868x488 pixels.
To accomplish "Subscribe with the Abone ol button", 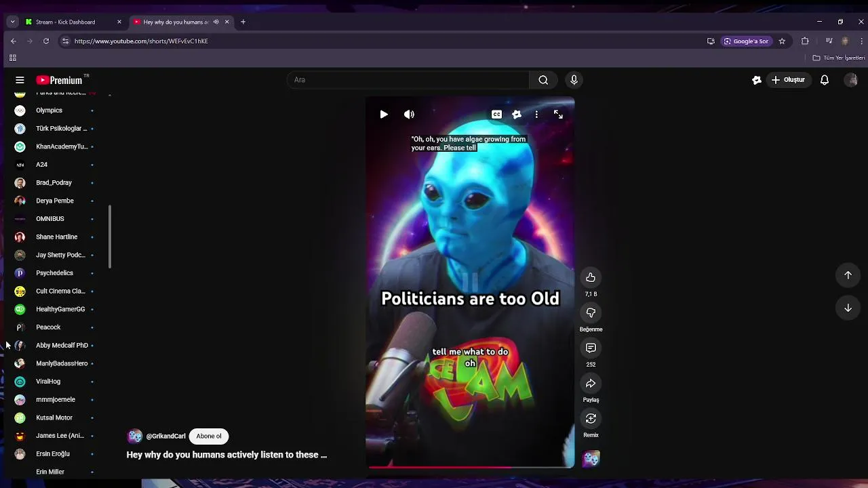I will coord(209,436).
